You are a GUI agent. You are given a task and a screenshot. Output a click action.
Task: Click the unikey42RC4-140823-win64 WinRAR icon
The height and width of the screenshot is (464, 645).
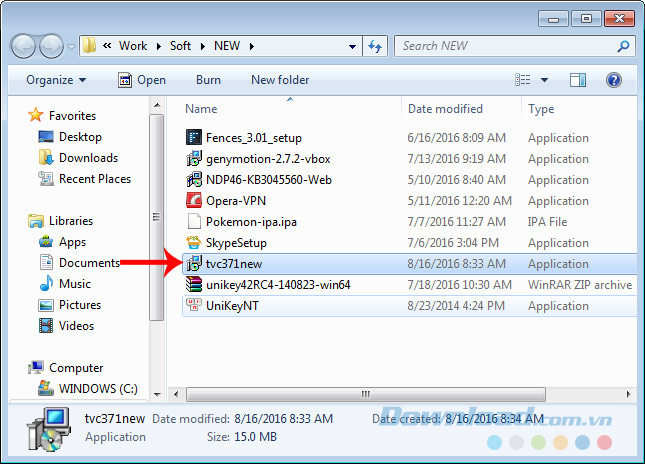[194, 284]
